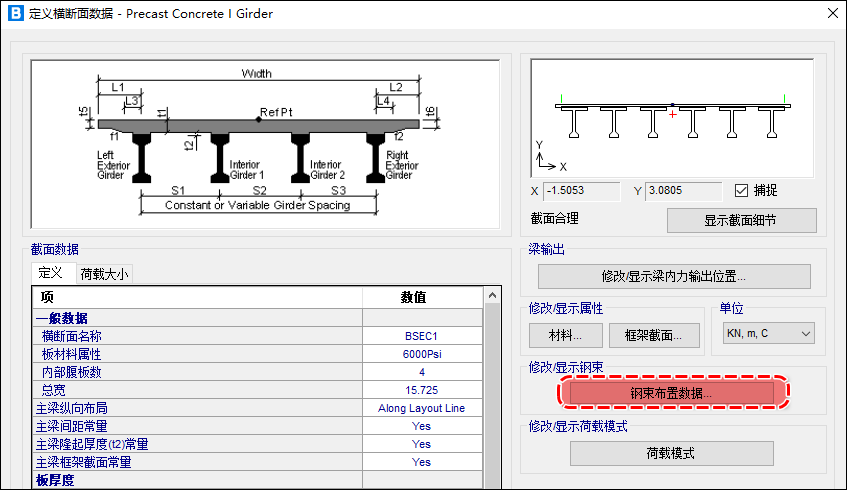Click the 总宽 value 15.725
Image resolution: width=847 pixels, height=490 pixels.
(x=421, y=390)
